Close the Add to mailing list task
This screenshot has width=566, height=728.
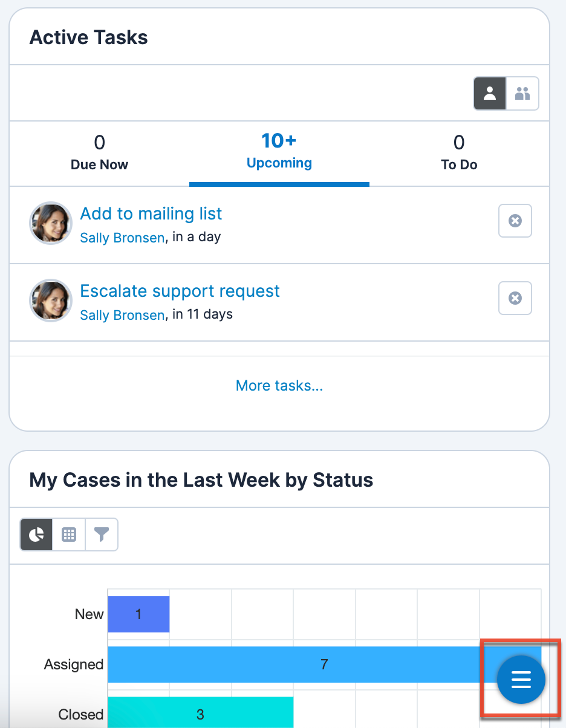tap(515, 221)
